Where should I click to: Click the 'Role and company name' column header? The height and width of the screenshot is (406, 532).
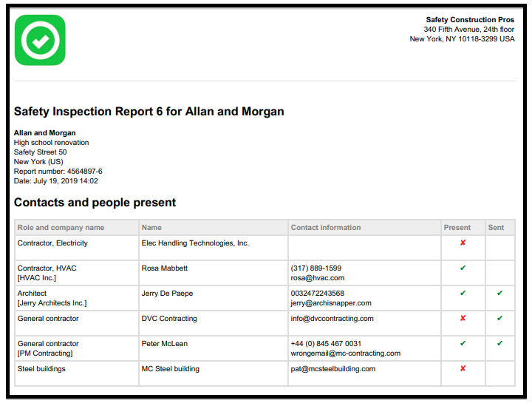(x=61, y=228)
